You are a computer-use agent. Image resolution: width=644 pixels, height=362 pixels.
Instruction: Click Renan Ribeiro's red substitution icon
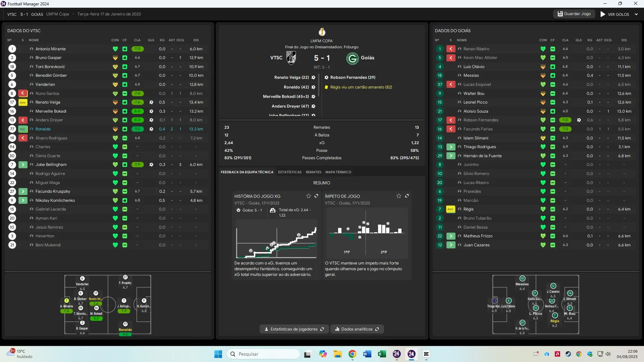pos(450,49)
